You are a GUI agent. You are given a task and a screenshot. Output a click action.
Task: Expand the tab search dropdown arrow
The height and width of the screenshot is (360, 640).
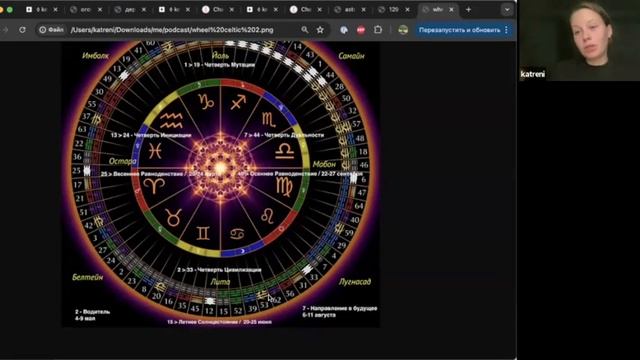507,9
